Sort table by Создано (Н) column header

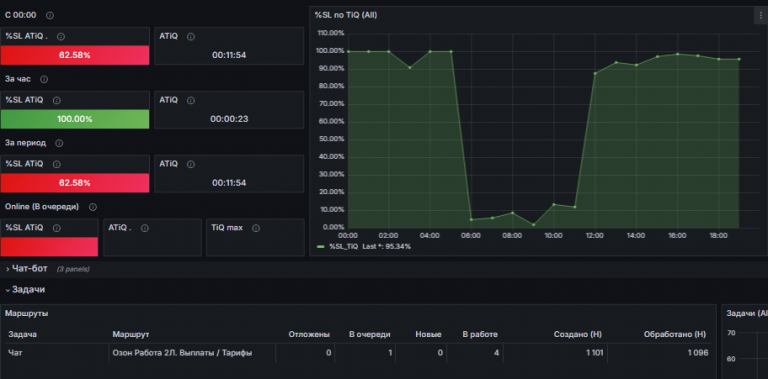578,334
